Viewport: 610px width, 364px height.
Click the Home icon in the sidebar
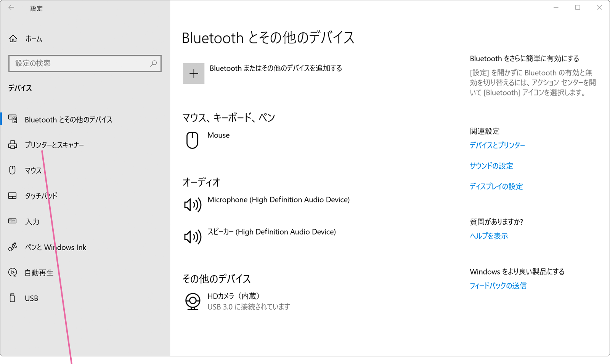[13, 39]
